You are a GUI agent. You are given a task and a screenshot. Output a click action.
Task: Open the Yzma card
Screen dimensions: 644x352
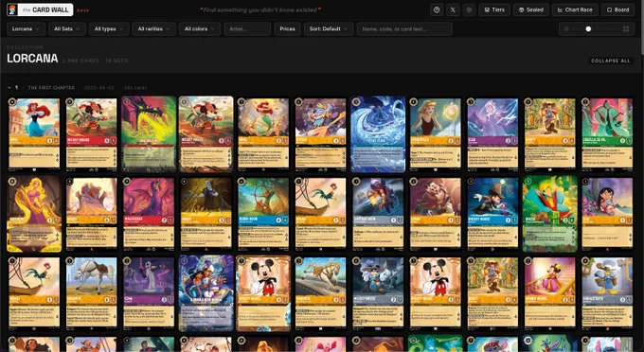click(149, 293)
